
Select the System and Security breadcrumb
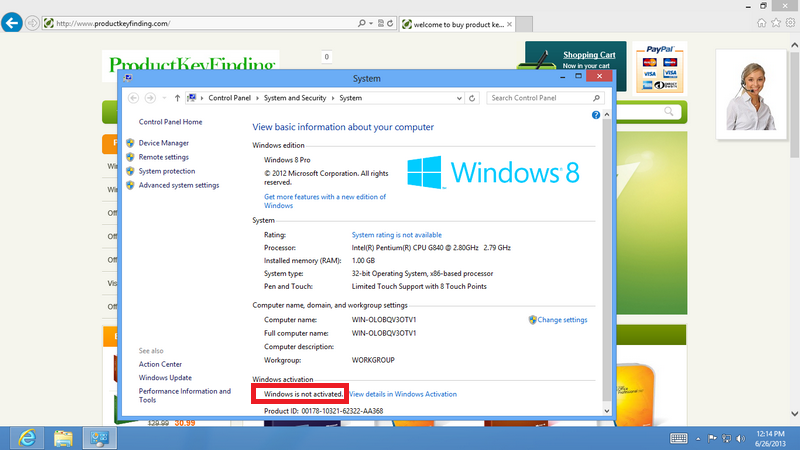[x=294, y=98]
